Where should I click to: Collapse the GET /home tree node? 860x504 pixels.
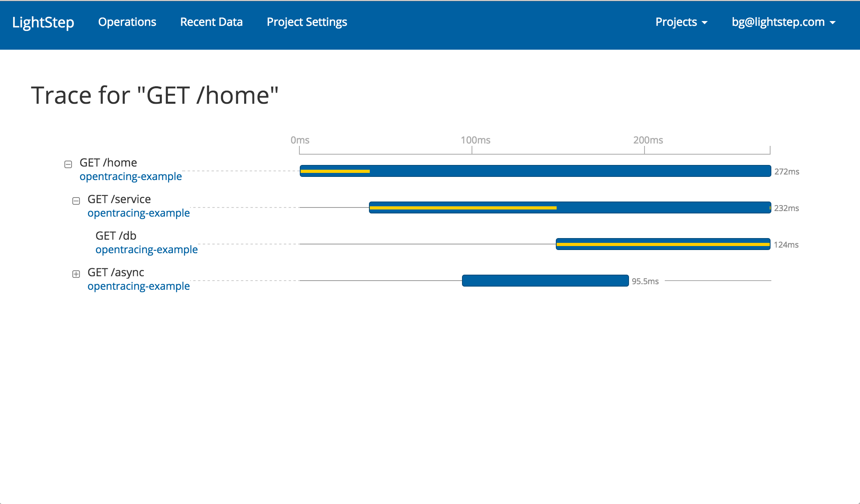[x=68, y=164]
